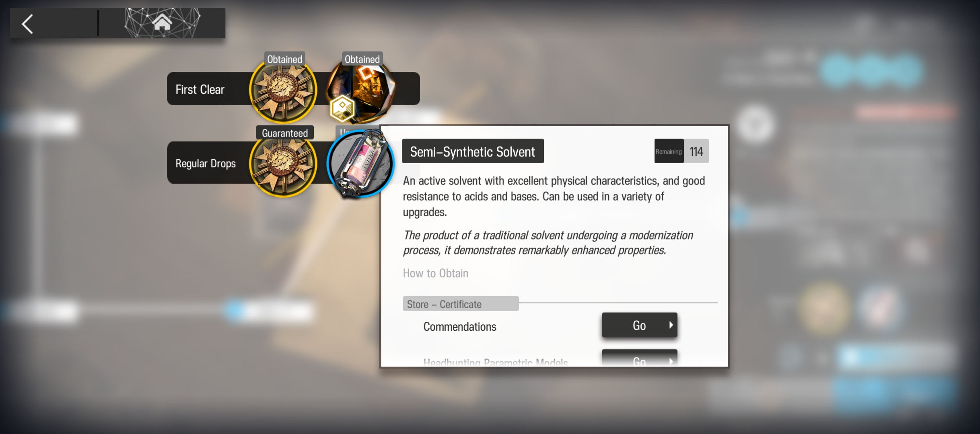Click the Guaranteed tag above drops medal

[x=285, y=133]
